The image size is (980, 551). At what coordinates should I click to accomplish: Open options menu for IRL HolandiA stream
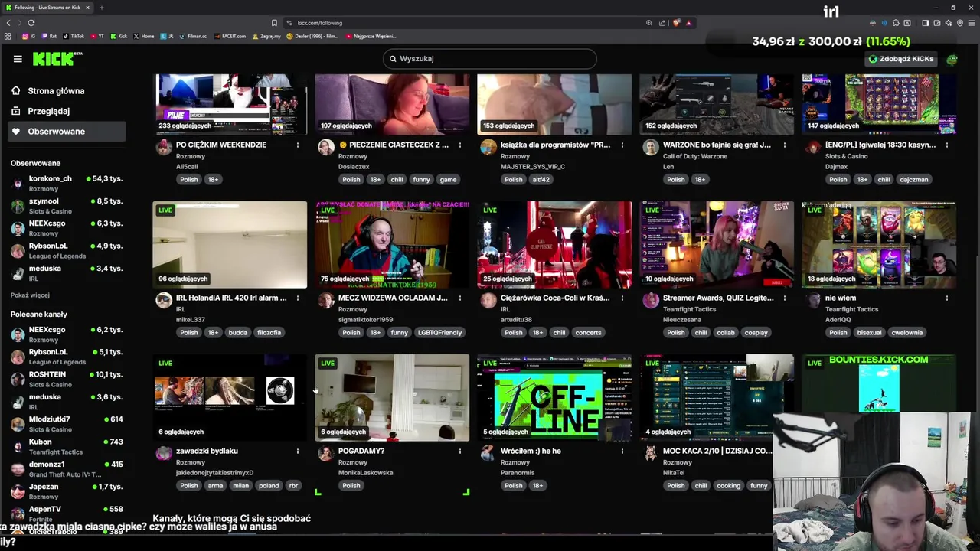298,298
